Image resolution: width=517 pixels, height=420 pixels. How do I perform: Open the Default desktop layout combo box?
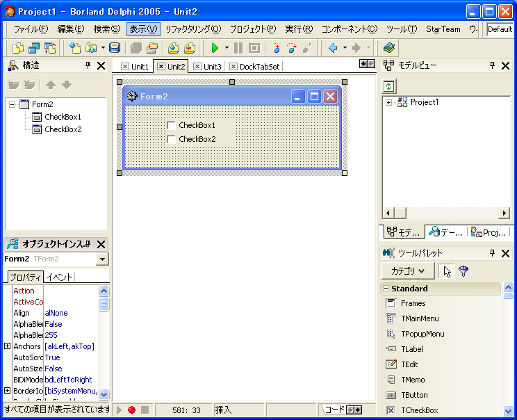500,29
